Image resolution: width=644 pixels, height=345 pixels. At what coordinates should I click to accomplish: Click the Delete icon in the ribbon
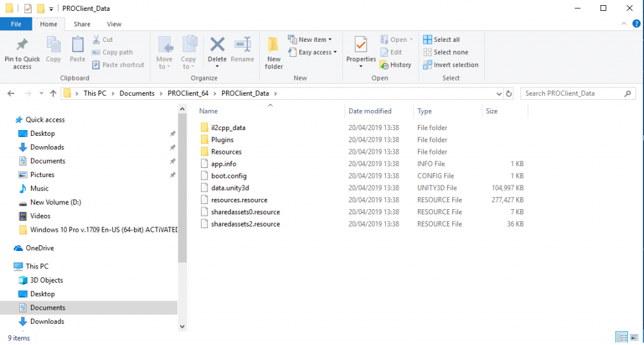217,45
